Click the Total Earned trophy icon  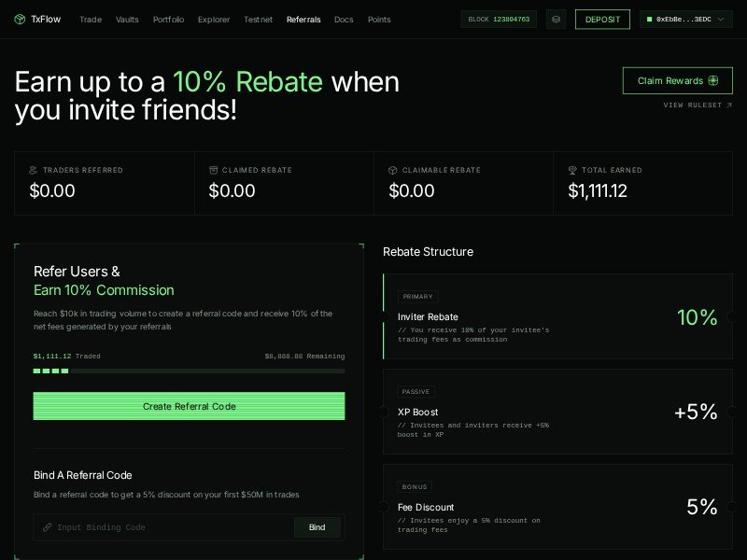coord(572,171)
